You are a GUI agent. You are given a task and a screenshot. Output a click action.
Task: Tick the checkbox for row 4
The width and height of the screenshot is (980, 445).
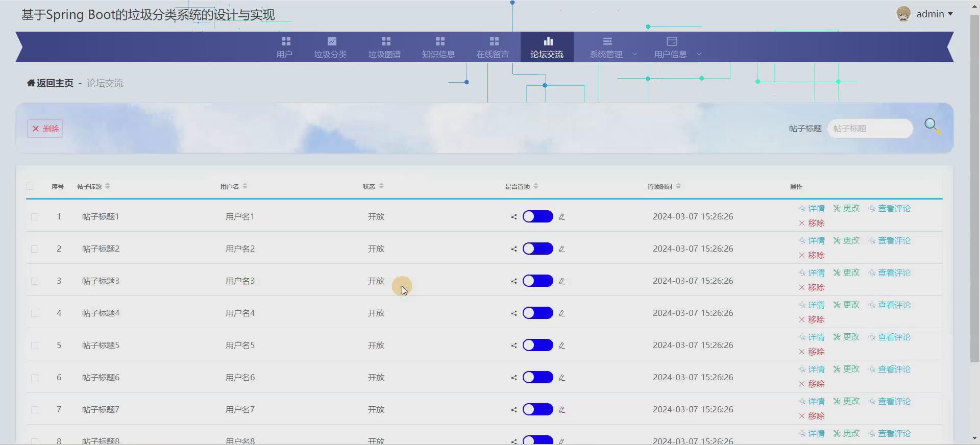(x=35, y=313)
